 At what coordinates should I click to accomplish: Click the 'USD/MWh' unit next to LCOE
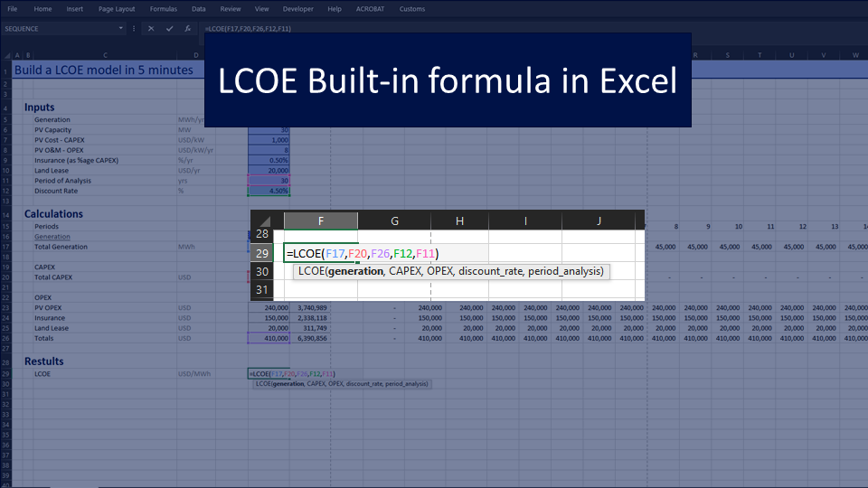(x=194, y=374)
